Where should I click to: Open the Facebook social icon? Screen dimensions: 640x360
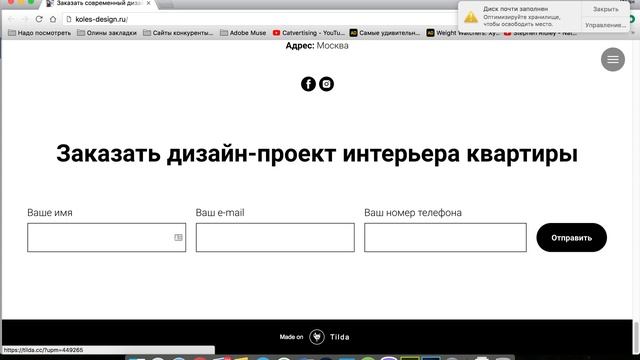pyautogui.click(x=308, y=84)
